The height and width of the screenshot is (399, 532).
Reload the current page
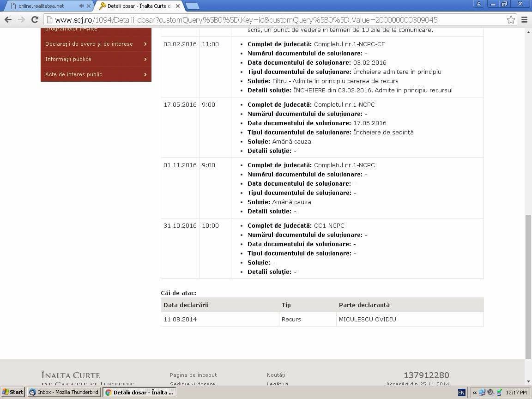coord(35,19)
